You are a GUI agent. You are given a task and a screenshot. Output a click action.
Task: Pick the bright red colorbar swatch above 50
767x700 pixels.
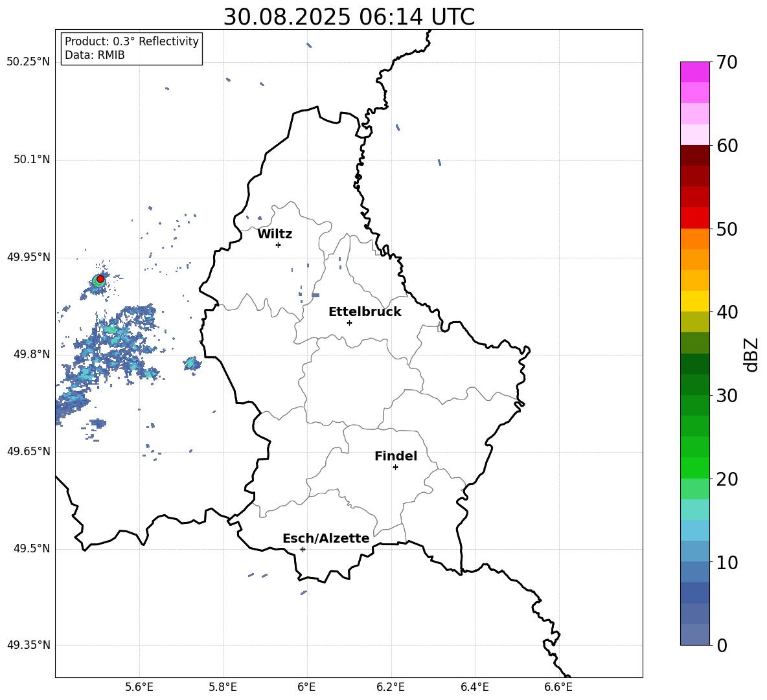coord(695,218)
